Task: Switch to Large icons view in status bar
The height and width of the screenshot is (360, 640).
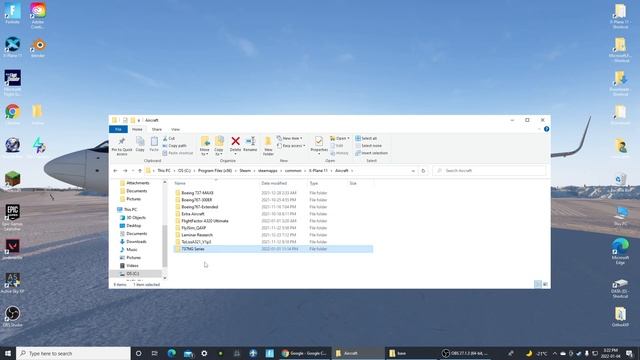Action: (x=545, y=284)
